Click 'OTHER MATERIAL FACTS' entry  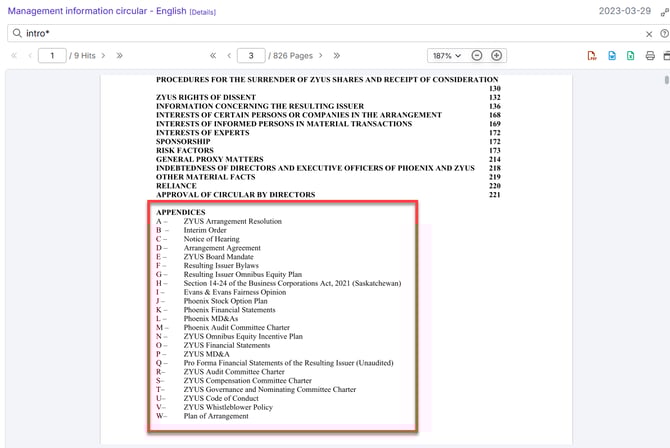click(206, 177)
